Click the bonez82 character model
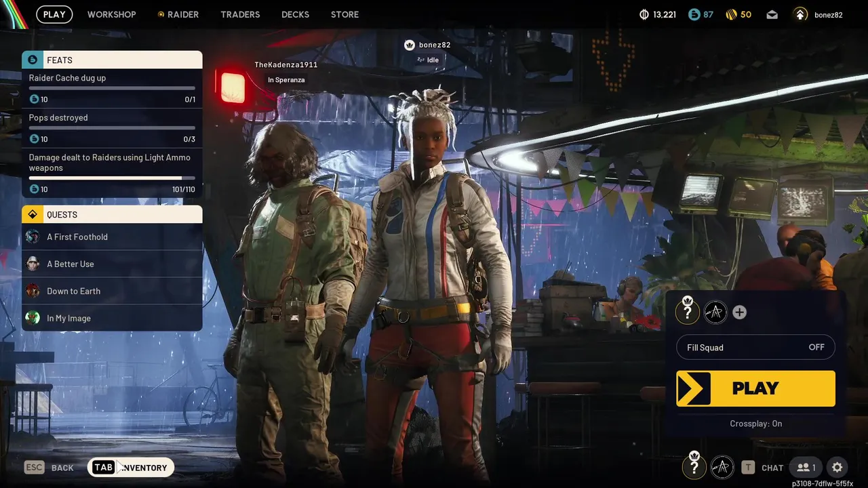 point(434,285)
